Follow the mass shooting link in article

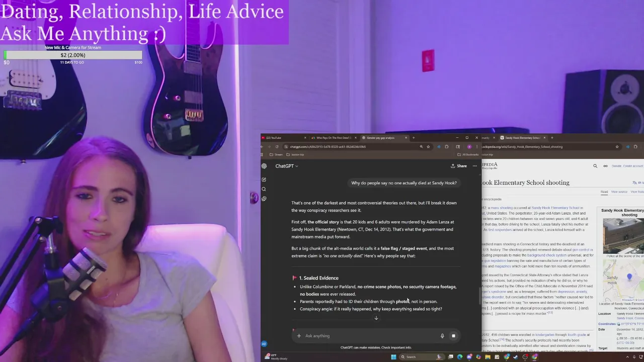(x=502, y=208)
